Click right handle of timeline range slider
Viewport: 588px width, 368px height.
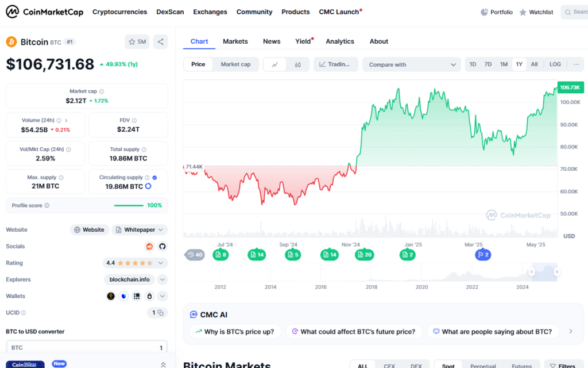pos(557,272)
